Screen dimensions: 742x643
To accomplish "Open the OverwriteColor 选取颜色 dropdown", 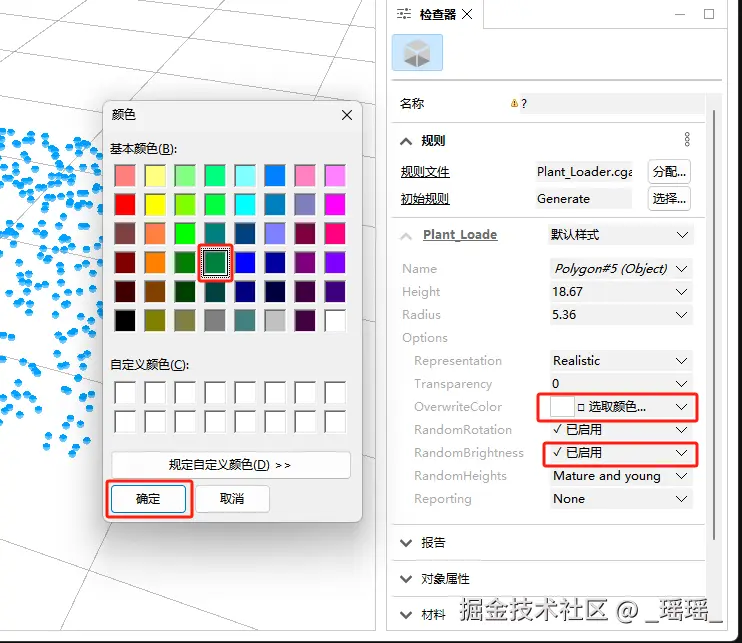I will 620,407.
